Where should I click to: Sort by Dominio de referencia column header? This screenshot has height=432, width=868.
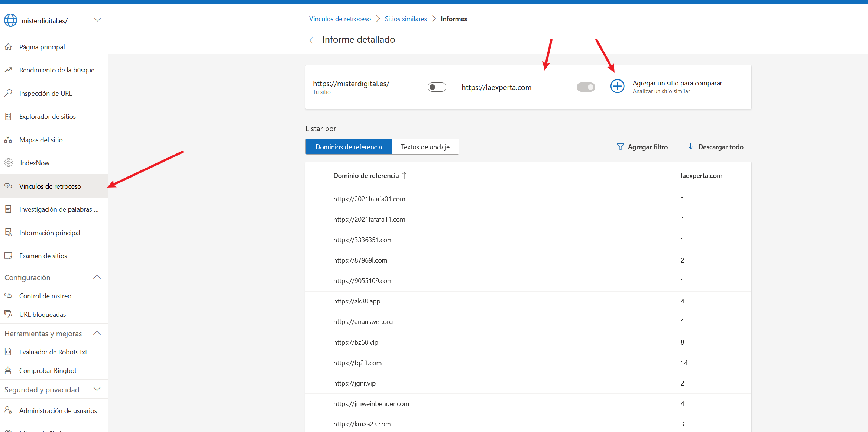click(366, 176)
